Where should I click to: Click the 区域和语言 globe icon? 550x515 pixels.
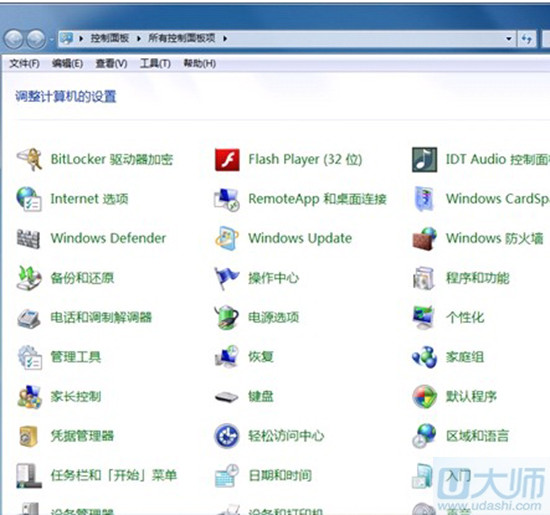tap(424, 436)
